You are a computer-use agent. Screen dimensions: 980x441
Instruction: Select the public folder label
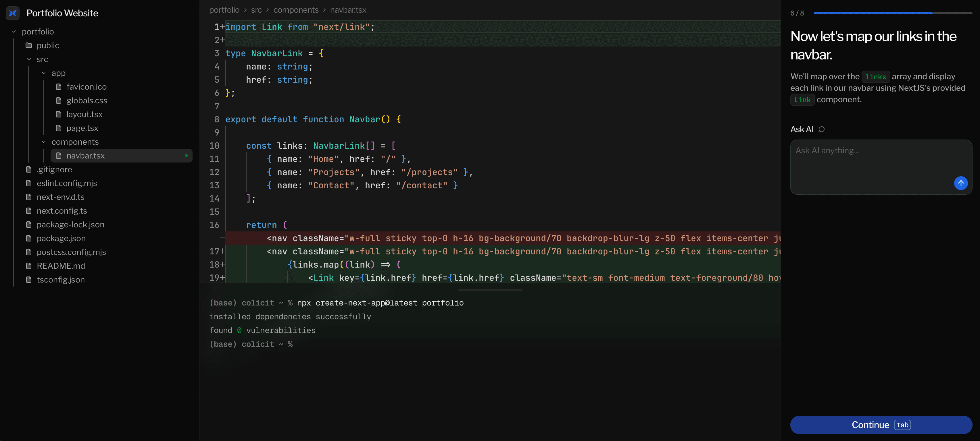(47, 46)
